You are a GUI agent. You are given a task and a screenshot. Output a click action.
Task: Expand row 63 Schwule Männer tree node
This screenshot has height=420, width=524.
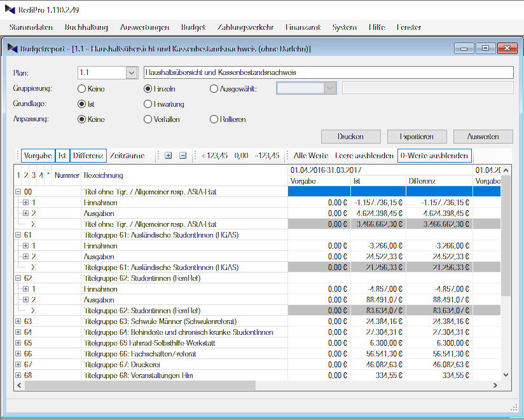[18, 322]
